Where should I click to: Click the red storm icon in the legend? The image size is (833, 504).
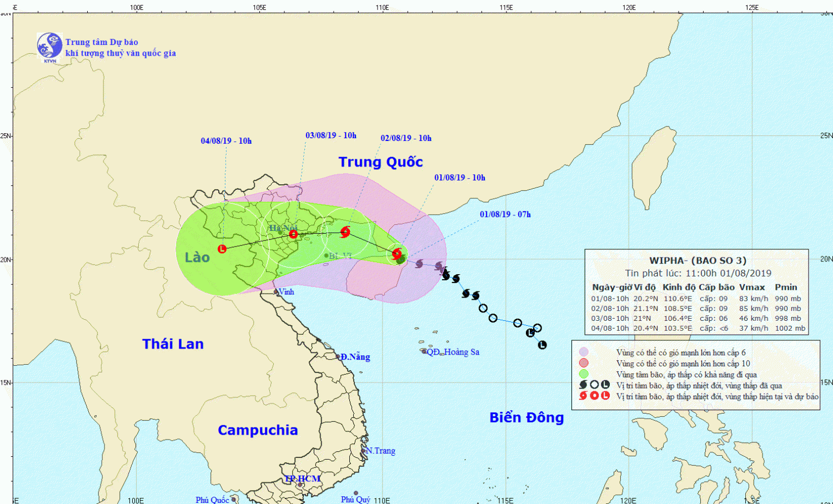[x=583, y=396]
